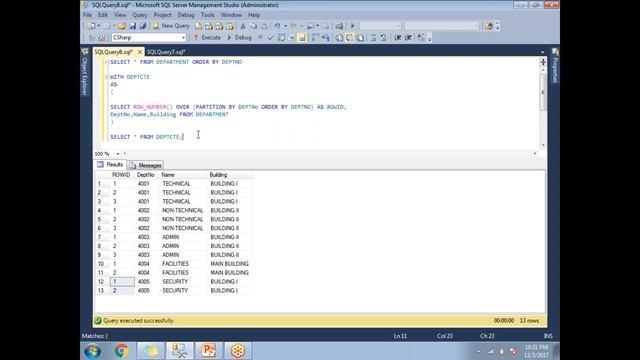Open a file with the folder icon
The width and height of the screenshot is (640, 360).
122,26
